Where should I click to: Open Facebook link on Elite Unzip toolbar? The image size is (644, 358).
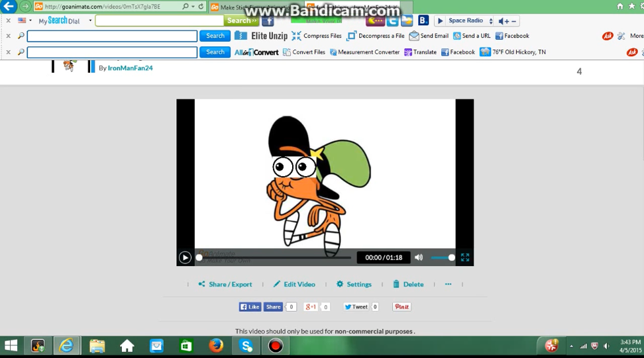[x=512, y=36]
